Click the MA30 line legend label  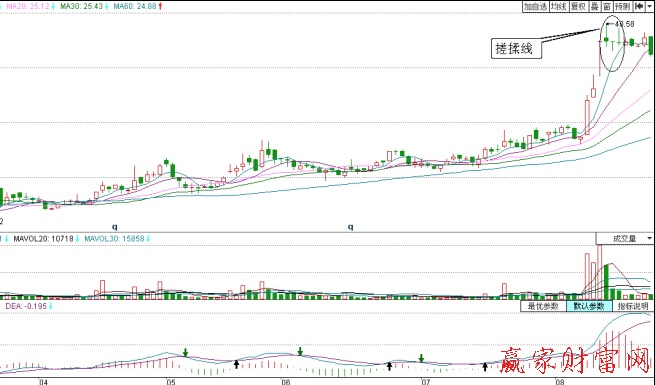(x=81, y=6)
